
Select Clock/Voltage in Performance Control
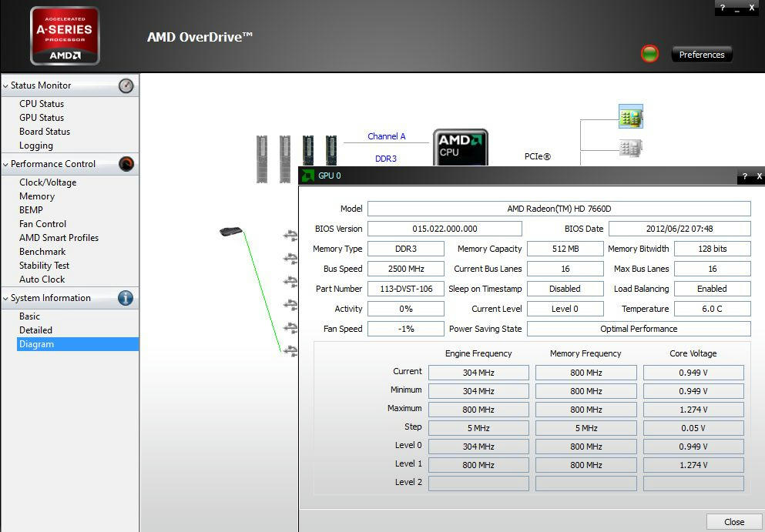tap(48, 182)
